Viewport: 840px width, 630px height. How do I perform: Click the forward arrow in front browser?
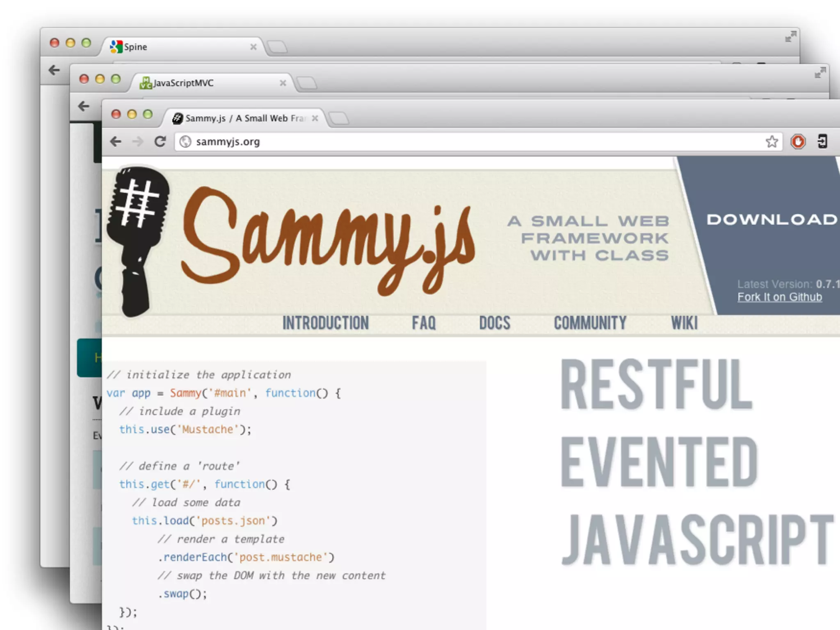coord(138,142)
